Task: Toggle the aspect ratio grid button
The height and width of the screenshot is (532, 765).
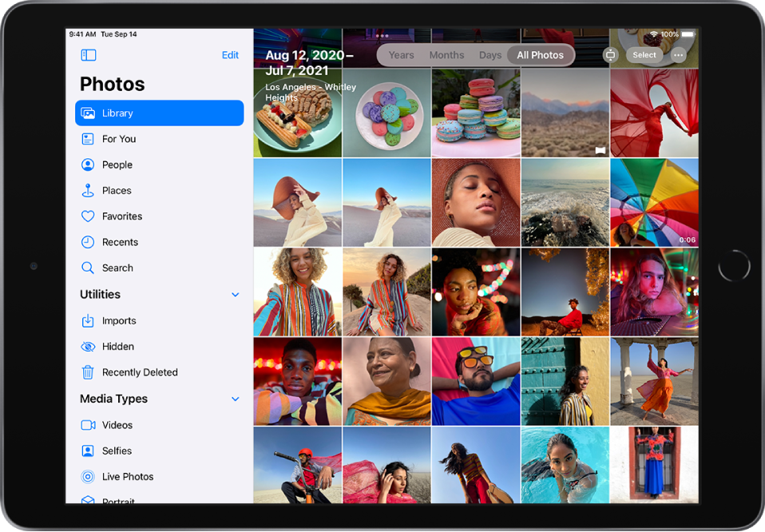Action: point(611,55)
